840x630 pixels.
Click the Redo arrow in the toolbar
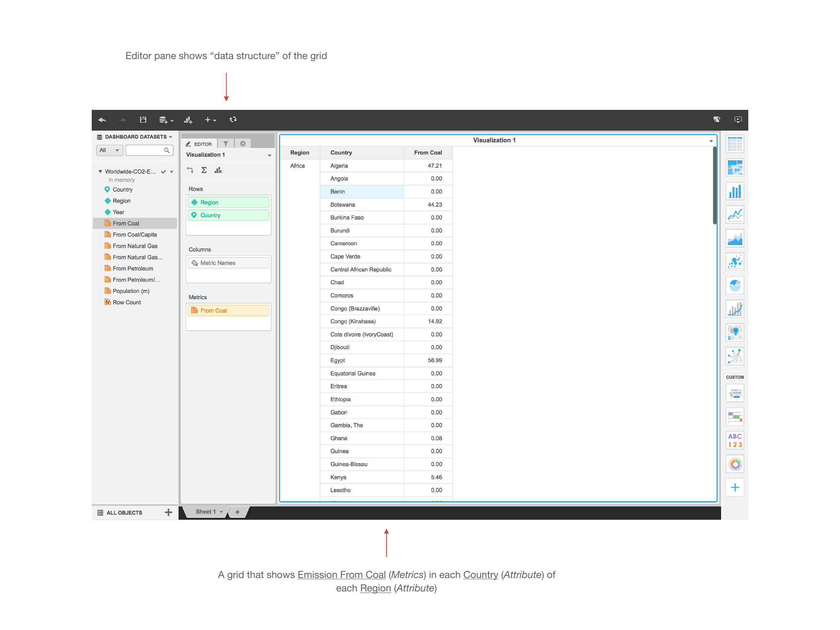[x=122, y=120]
